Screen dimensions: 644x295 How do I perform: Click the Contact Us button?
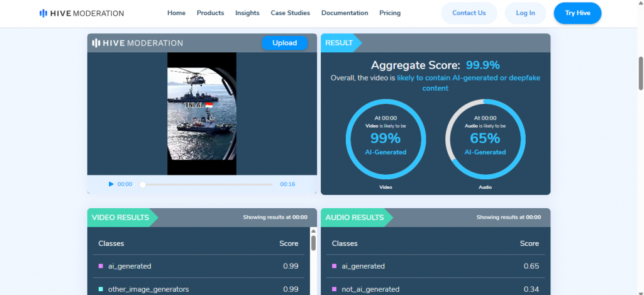[x=469, y=13]
